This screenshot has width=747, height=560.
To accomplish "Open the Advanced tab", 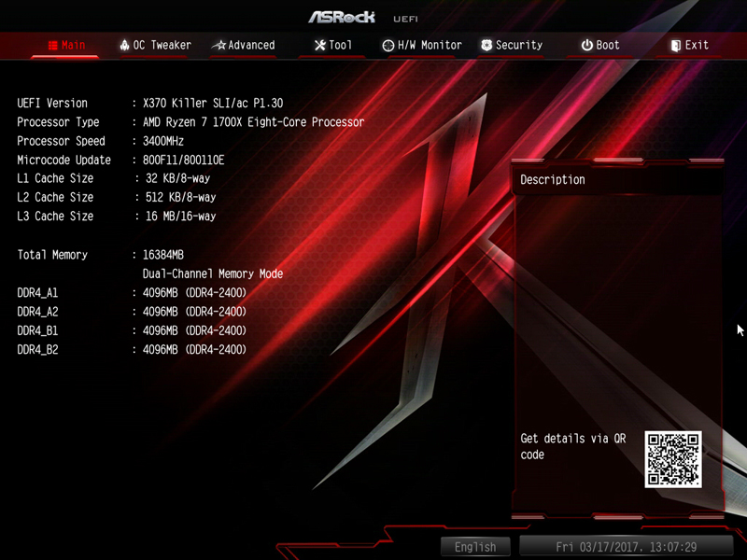I will tap(244, 45).
